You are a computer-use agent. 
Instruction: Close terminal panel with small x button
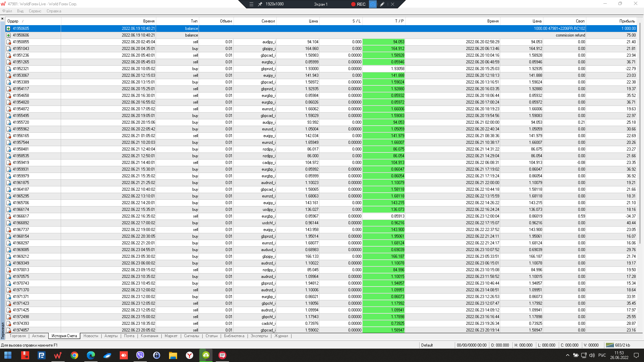coord(2,19)
